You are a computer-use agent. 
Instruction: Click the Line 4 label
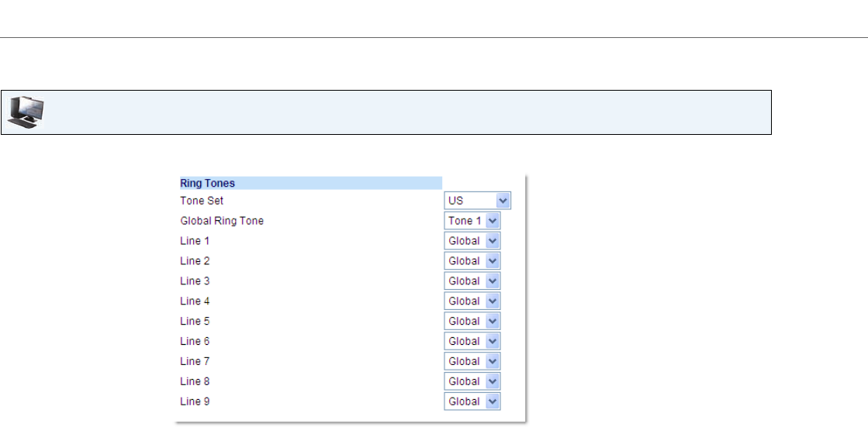[194, 301]
